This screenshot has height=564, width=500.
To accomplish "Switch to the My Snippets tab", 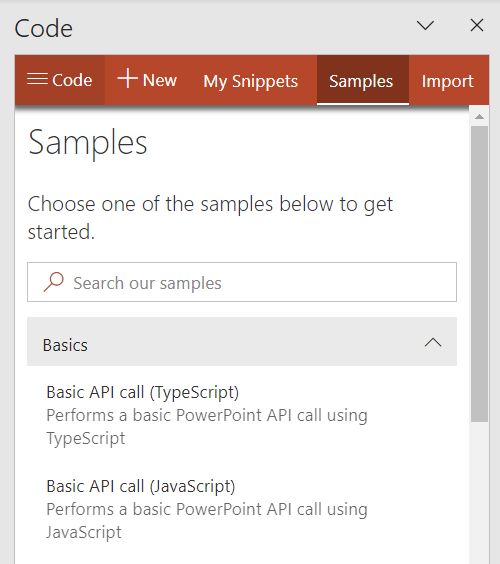I will tap(251, 81).
